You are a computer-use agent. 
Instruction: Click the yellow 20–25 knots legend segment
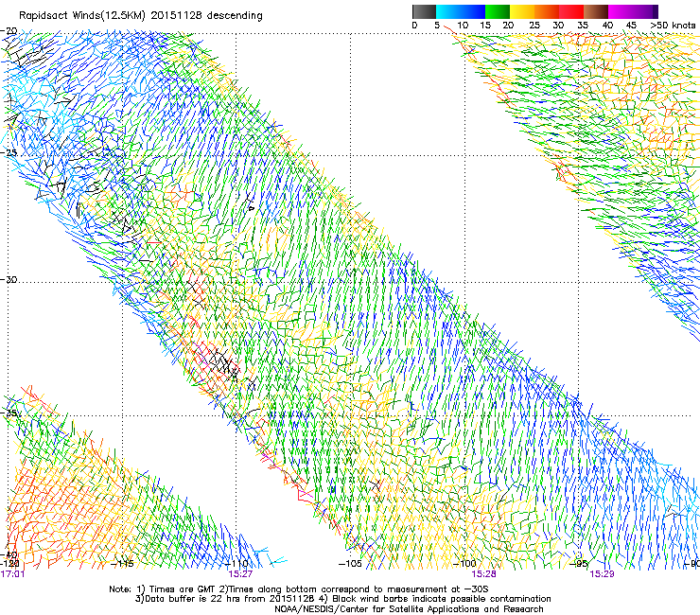tap(522, 11)
